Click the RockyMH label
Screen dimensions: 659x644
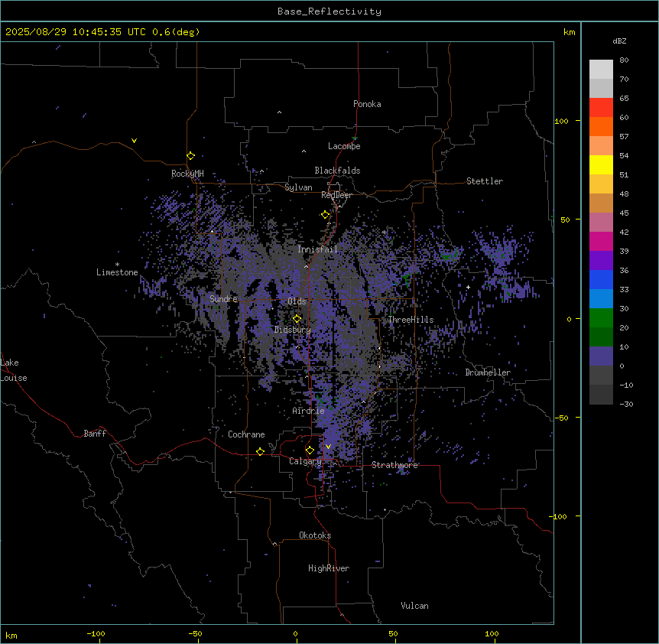tap(187, 174)
